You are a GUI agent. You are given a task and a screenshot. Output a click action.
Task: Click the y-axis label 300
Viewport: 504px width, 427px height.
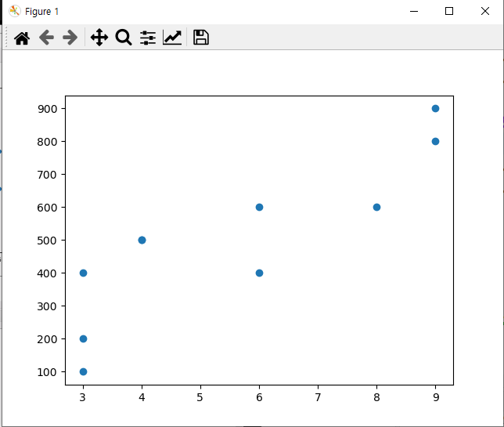(x=47, y=306)
